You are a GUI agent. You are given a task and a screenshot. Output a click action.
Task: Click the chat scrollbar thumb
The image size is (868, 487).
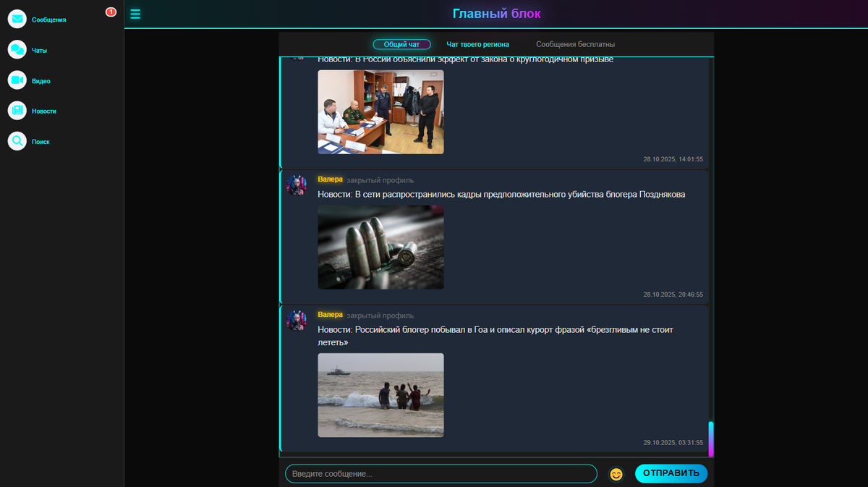point(711,439)
